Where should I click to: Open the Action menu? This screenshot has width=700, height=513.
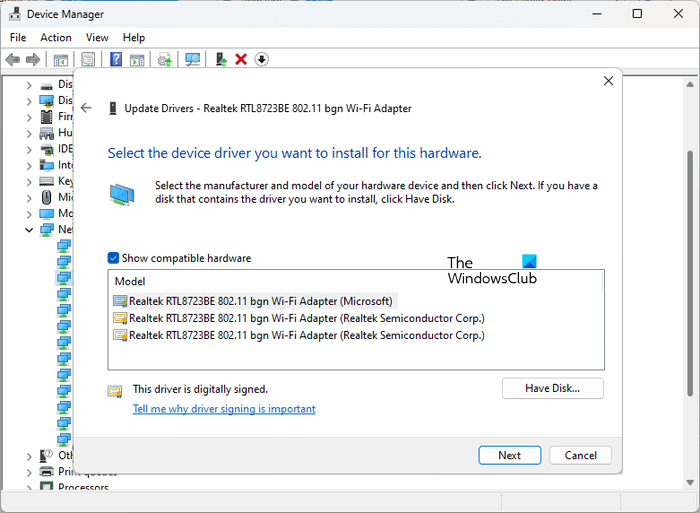click(x=56, y=38)
